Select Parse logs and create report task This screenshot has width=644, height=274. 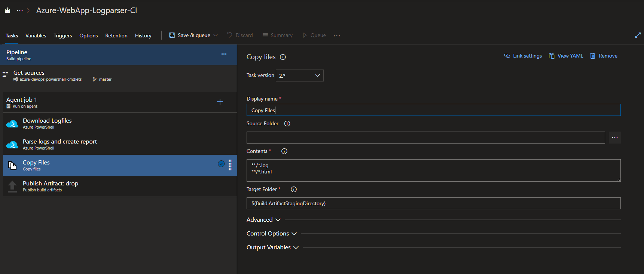pyautogui.click(x=120, y=144)
